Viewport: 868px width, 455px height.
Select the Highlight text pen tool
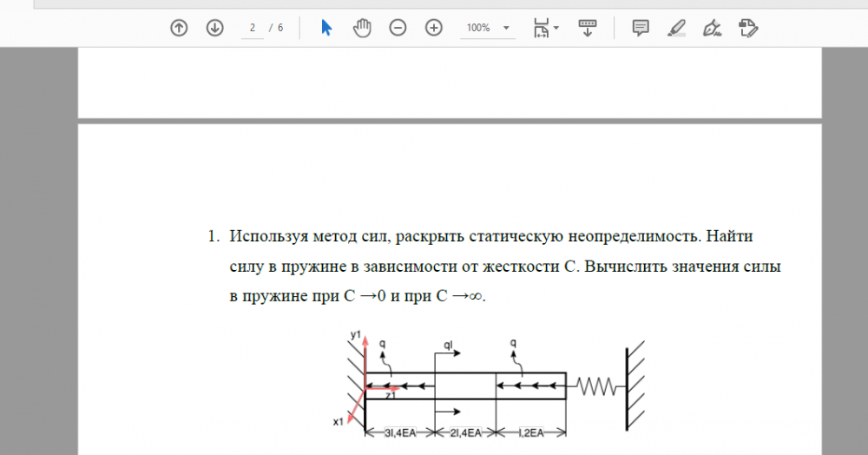[676, 28]
